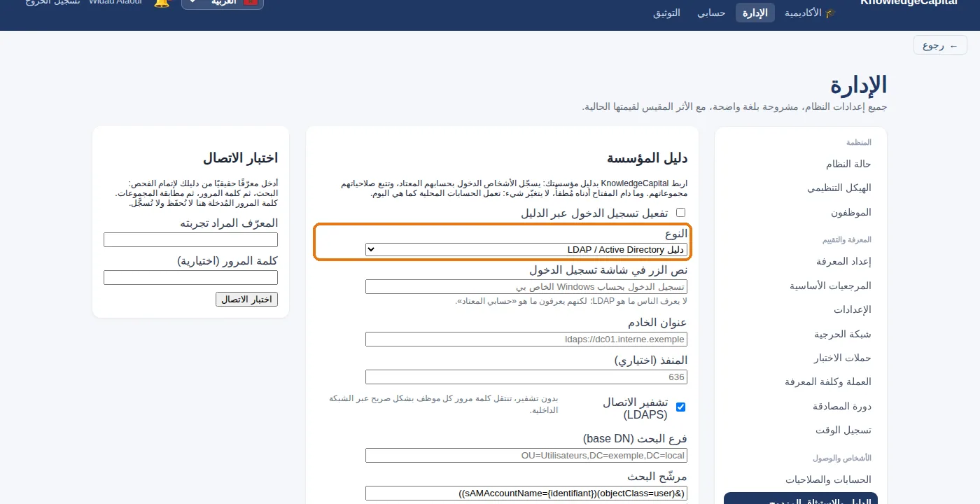Viewport: 980px width, 504px height.
Task: Open the notifications bell
Action: [x=161, y=2]
